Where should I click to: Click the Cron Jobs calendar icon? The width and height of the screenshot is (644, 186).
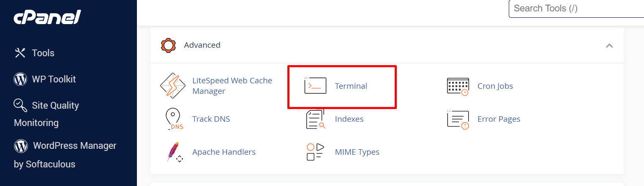(458, 86)
